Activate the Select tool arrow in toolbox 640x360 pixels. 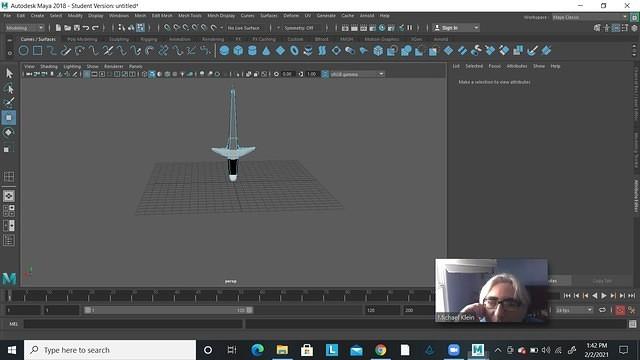pos(9,73)
